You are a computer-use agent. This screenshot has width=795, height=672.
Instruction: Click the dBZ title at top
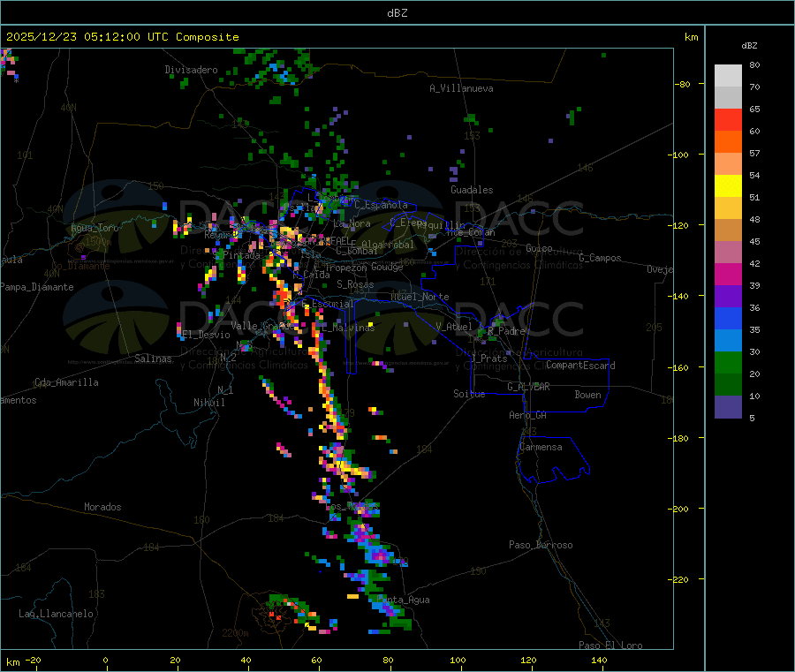tap(397, 13)
